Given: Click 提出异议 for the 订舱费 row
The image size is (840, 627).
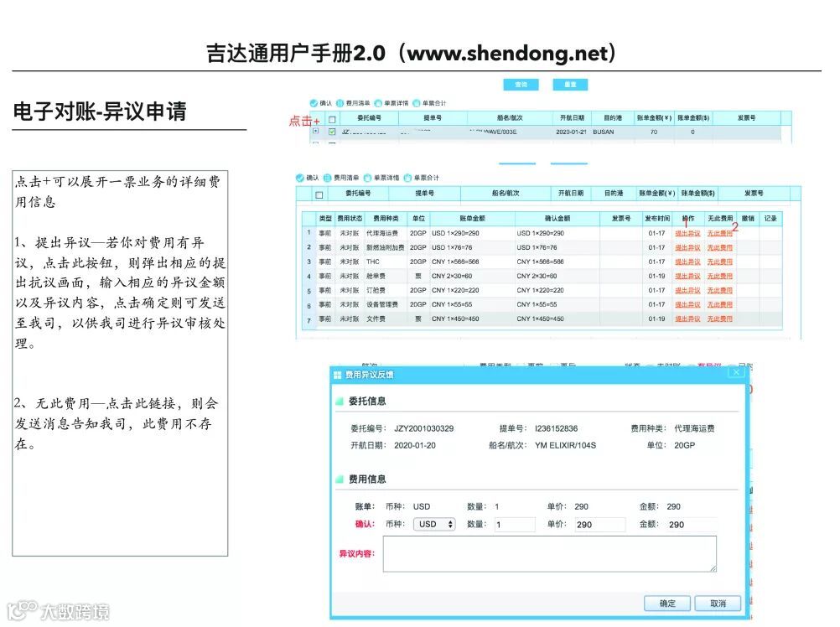Looking at the screenshot, I should (x=688, y=290).
